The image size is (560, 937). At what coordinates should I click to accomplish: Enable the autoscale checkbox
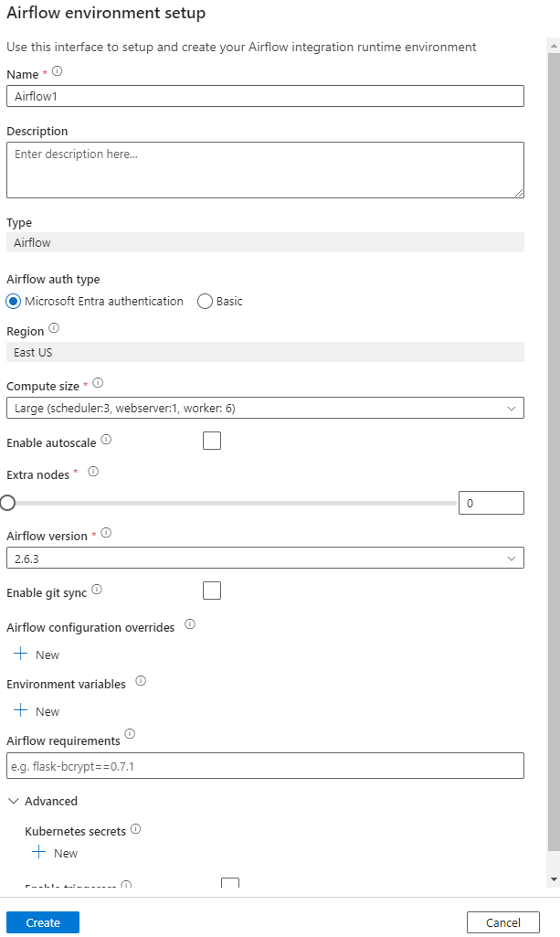[211, 440]
